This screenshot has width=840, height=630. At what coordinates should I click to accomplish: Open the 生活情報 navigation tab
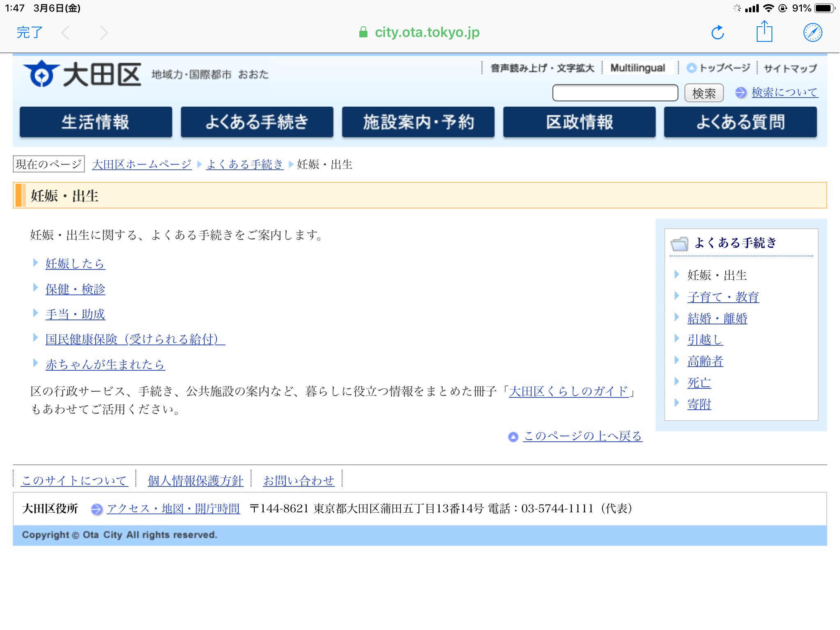point(96,122)
